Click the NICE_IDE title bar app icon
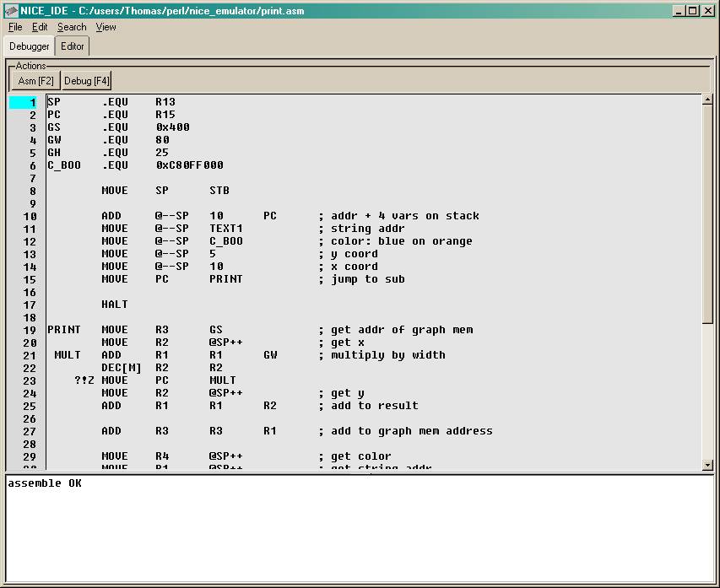This screenshot has width=720, height=588. click(11, 11)
